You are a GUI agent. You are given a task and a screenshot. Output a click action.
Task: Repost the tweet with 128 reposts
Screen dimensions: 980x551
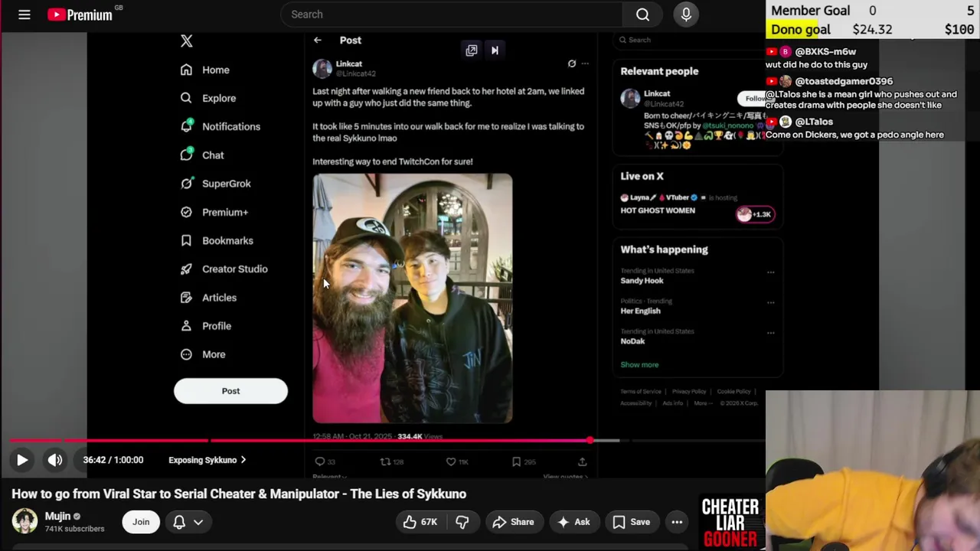tap(392, 461)
